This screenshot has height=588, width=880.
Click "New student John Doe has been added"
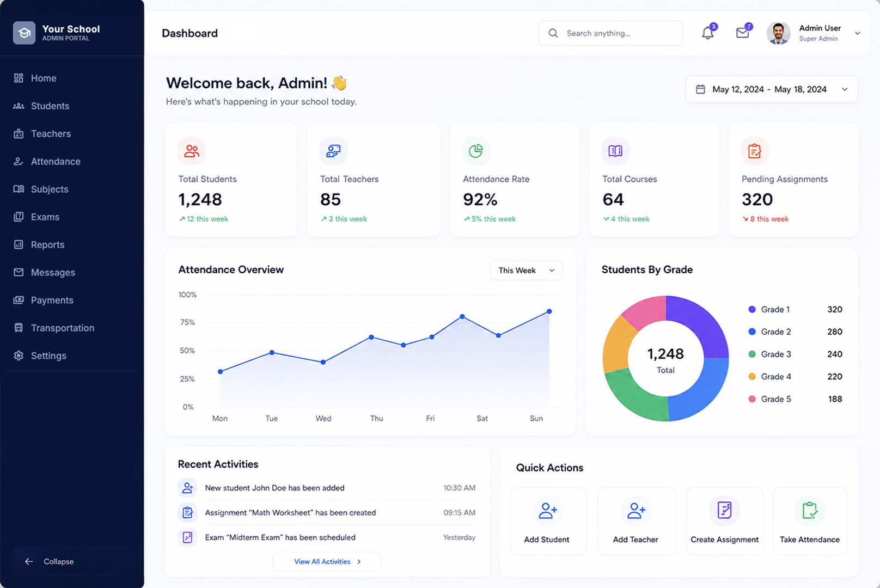click(275, 488)
